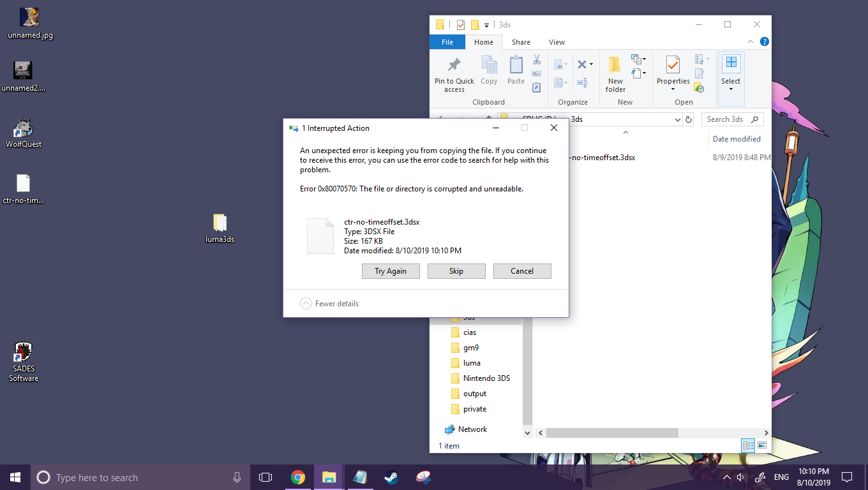
Task: Select unnamed.jpg on the desktop
Action: (x=30, y=24)
